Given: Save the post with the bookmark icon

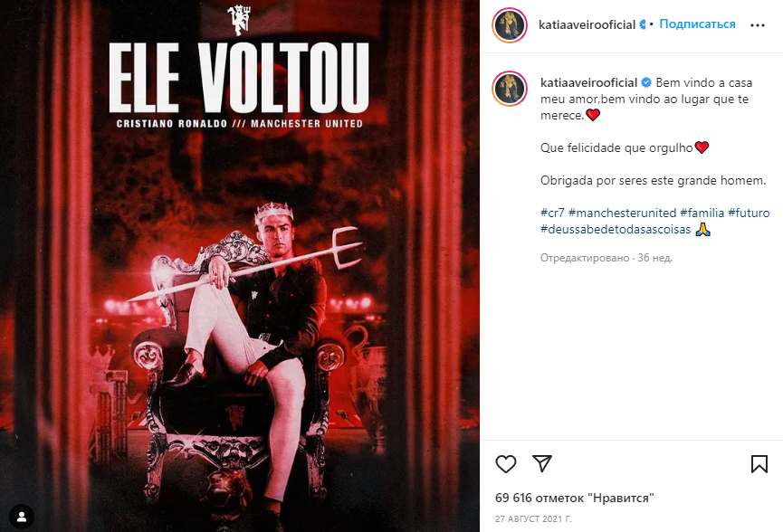Looking at the screenshot, I should (759, 464).
